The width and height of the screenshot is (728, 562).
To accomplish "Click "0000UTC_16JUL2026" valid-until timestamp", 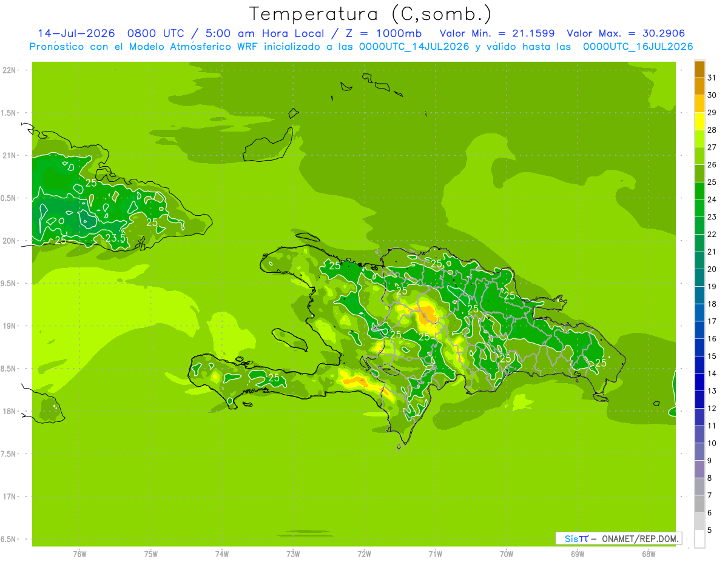I will click(x=638, y=47).
